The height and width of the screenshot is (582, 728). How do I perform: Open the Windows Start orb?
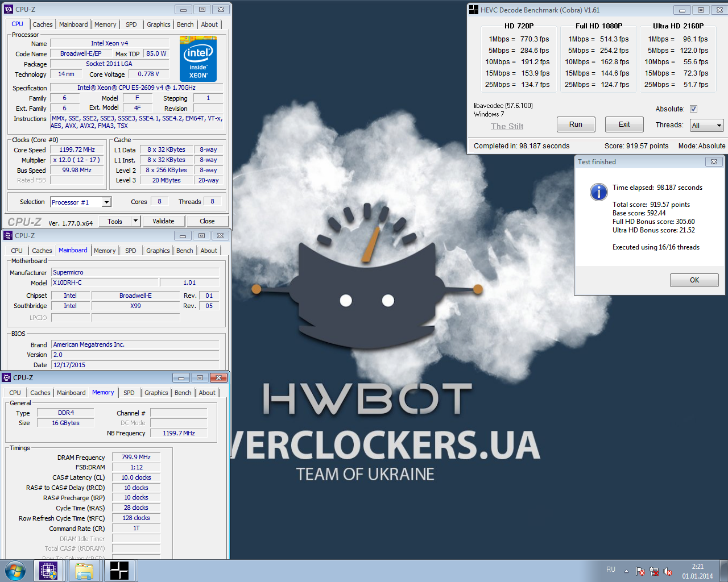tap(15, 571)
